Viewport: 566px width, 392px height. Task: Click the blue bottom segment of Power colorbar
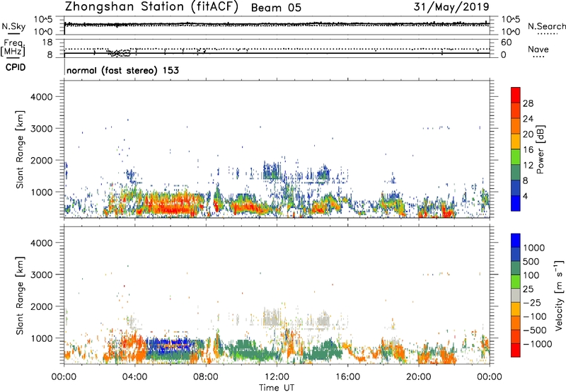[516, 203]
